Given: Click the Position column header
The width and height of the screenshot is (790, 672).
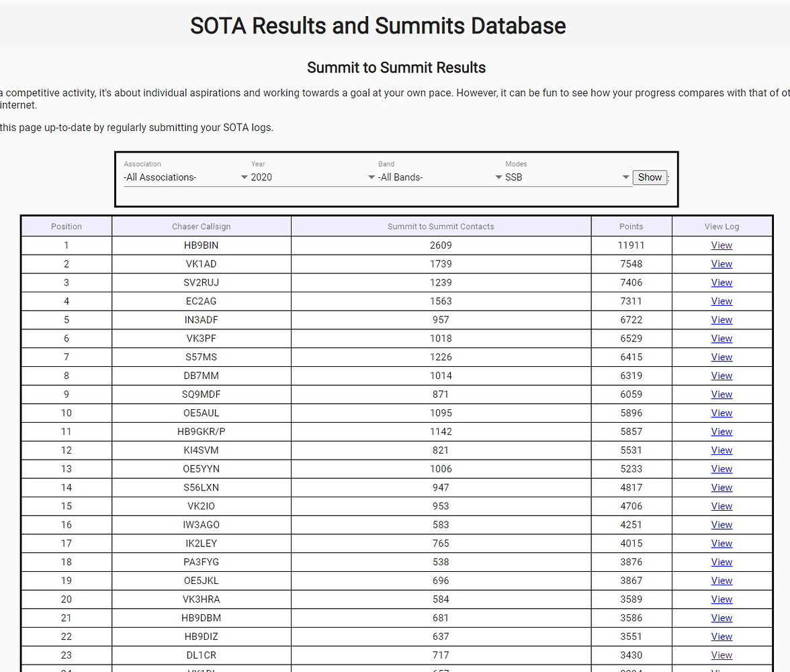Looking at the screenshot, I should point(66,226).
